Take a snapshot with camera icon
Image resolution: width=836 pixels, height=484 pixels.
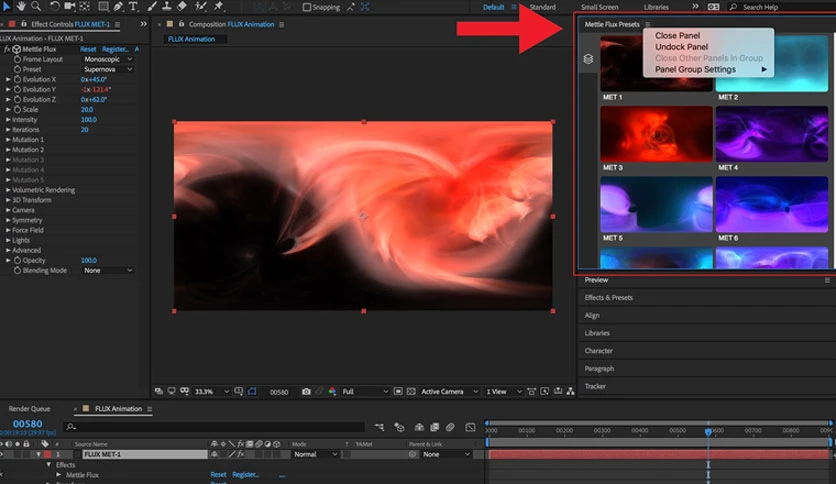[306, 391]
